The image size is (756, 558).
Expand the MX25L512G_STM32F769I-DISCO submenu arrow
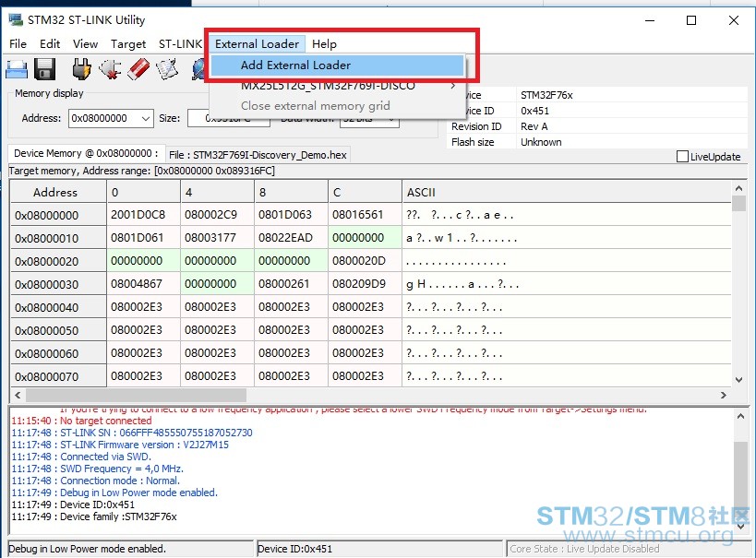[x=452, y=86]
